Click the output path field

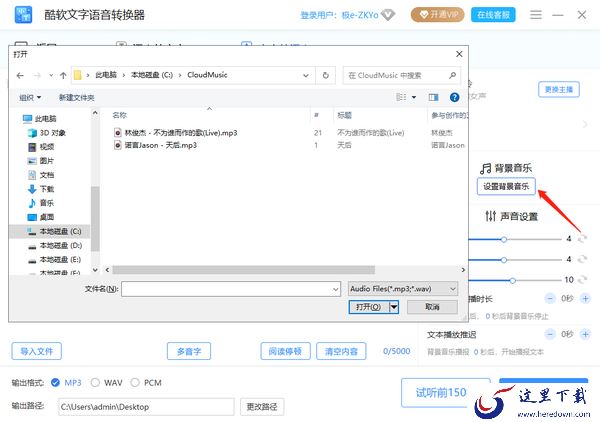coord(146,407)
